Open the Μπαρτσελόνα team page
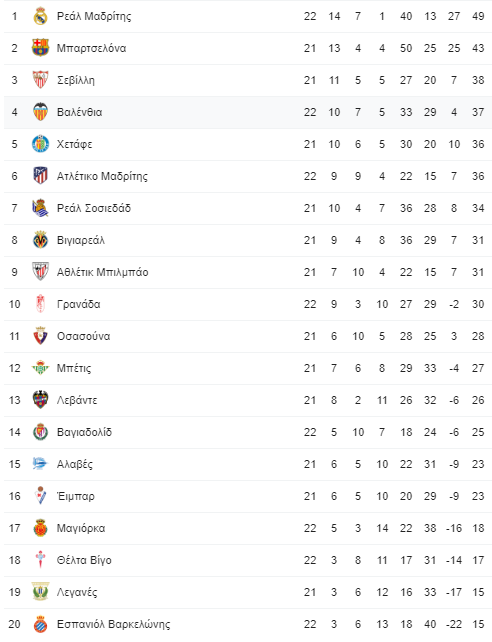Viewport: 492px width, 642px height. tap(91, 48)
